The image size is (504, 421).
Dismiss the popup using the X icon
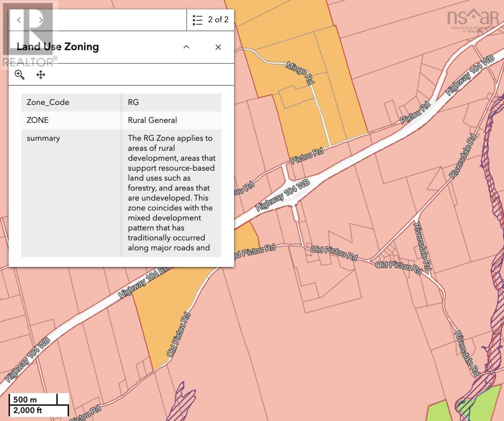218,47
